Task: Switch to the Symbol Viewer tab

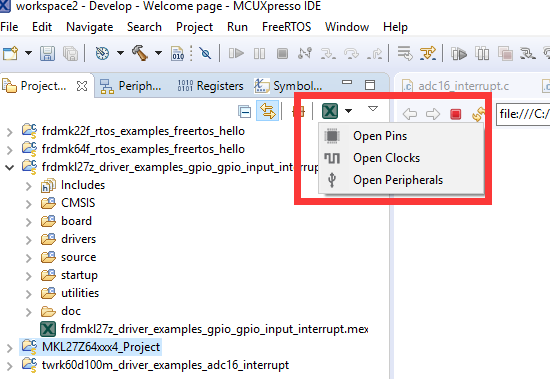Action: (x=288, y=86)
